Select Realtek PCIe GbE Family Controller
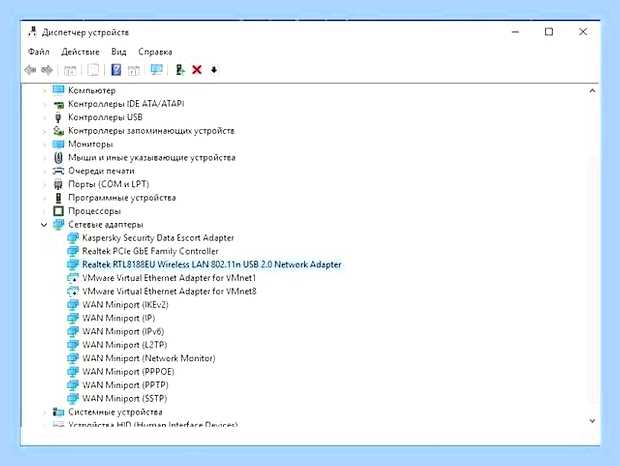 pos(150,251)
